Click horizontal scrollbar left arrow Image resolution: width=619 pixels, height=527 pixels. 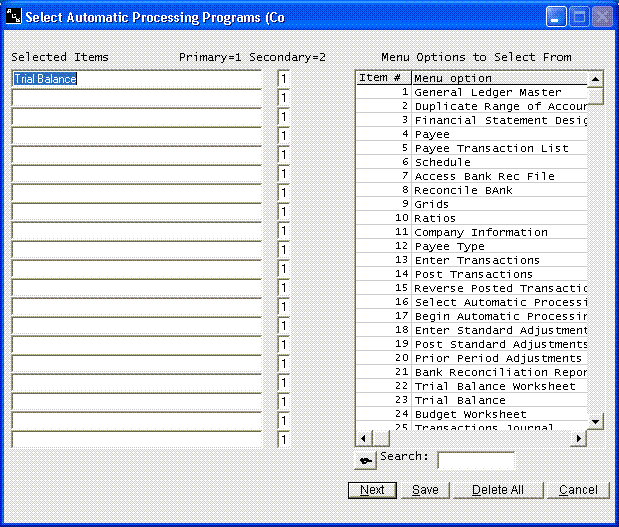(x=364, y=438)
